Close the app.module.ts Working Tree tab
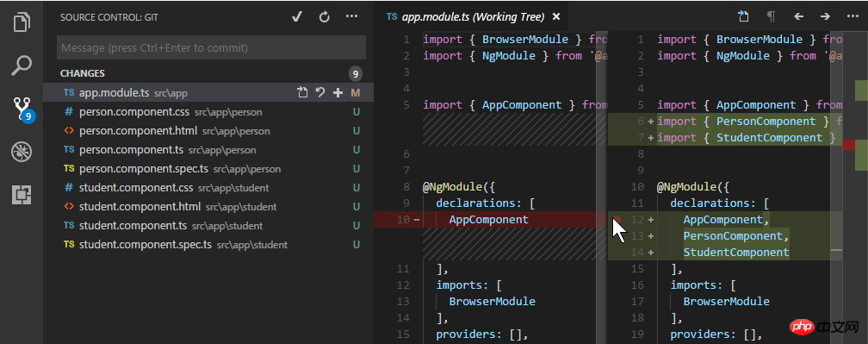The width and height of the screenshot is (868, 344). point(556,17)
